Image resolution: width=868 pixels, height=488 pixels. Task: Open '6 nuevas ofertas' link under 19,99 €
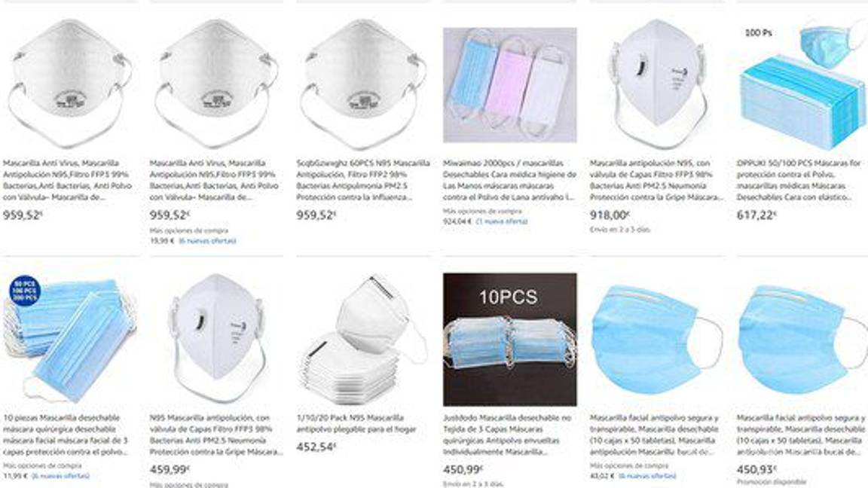tap(208, 241)
